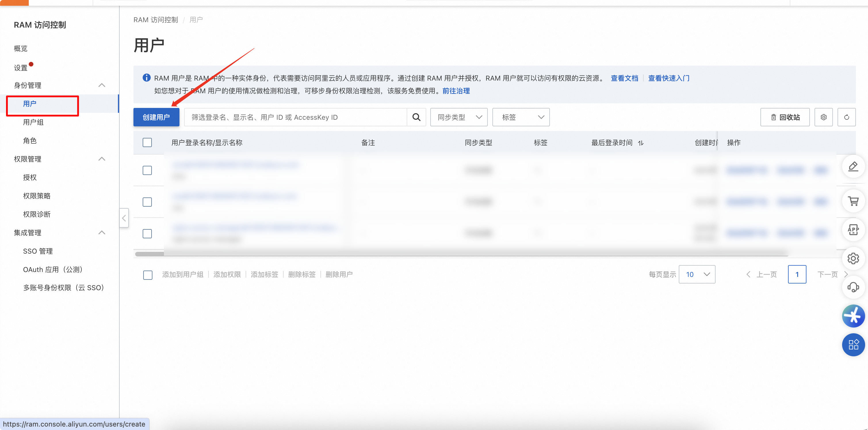Collapse the 集成管理 section

(x=102, y=233)
